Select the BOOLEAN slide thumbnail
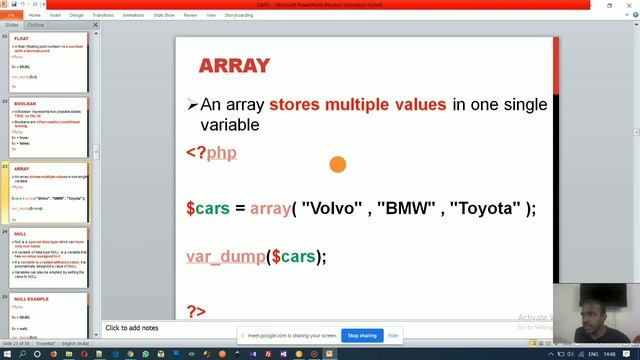640x360 pixels. tap(48, 127)
